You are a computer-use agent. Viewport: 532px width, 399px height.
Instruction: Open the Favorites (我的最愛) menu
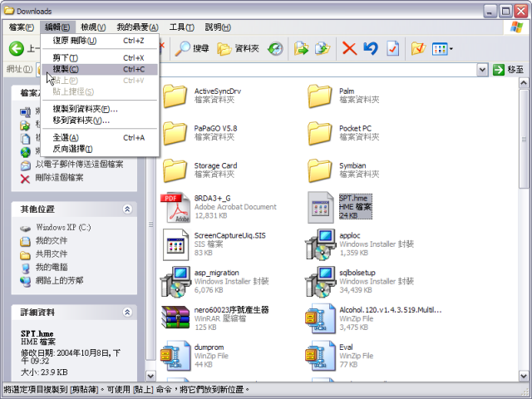pos(137,27)
